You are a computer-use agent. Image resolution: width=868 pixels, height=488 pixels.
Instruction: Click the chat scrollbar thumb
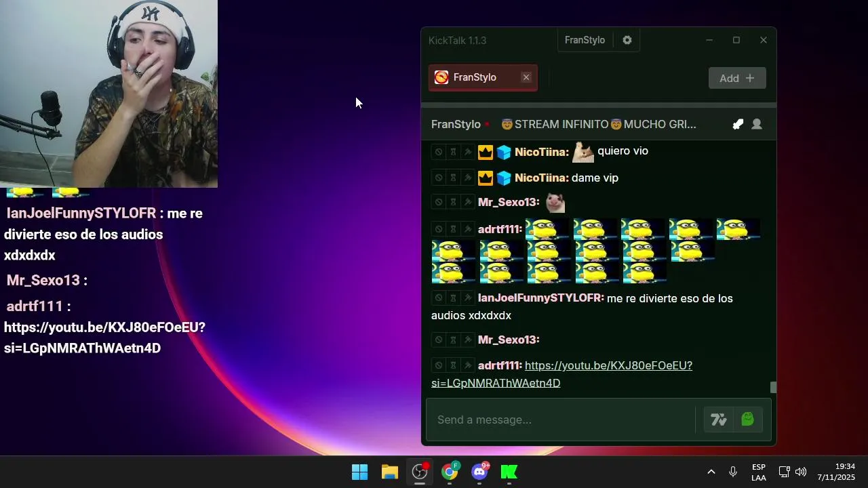point(773,387)
